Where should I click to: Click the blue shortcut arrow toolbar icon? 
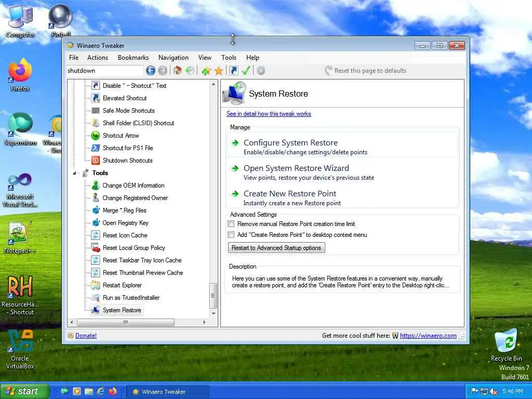point(234,71)
